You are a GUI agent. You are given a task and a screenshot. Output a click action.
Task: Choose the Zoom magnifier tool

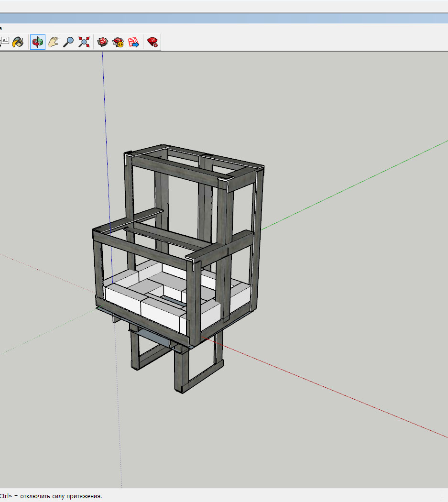coord(69,42)
